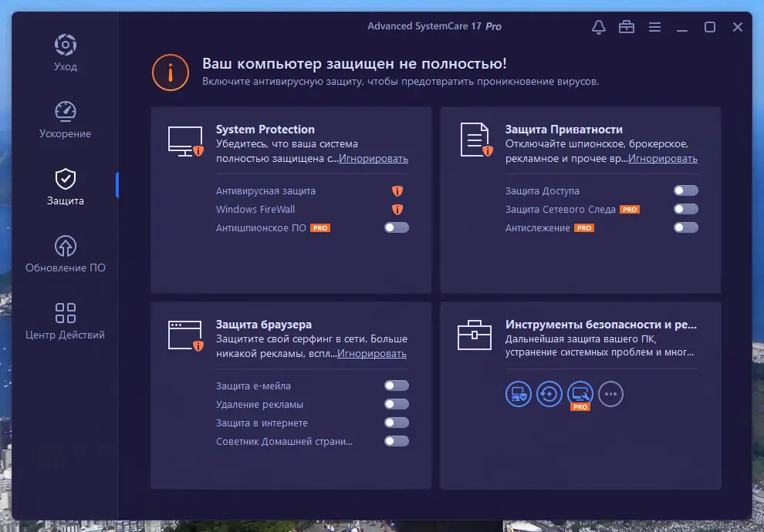This screenshot has height=532, width=764.
Task: Click Антивирусная защита label
Action: 265,190
